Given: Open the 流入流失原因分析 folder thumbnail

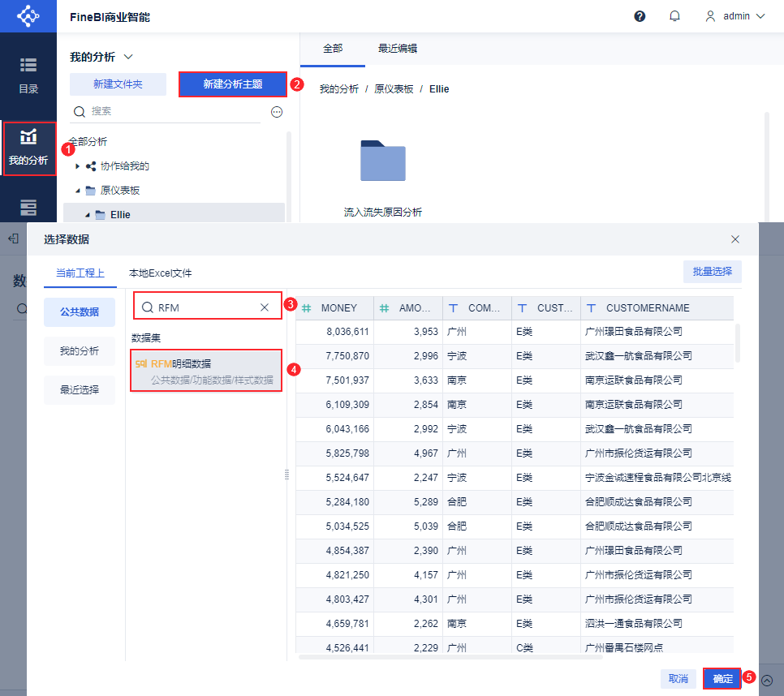Looking at the screenshot, I should pos(383,161).
